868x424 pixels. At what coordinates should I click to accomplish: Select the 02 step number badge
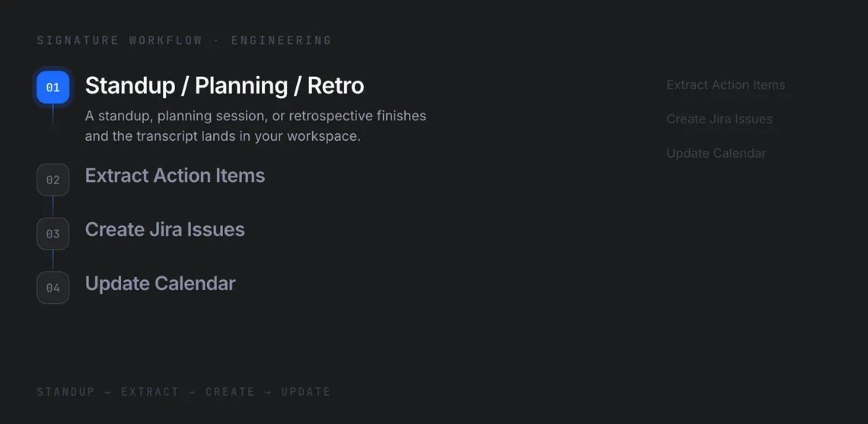53,180
